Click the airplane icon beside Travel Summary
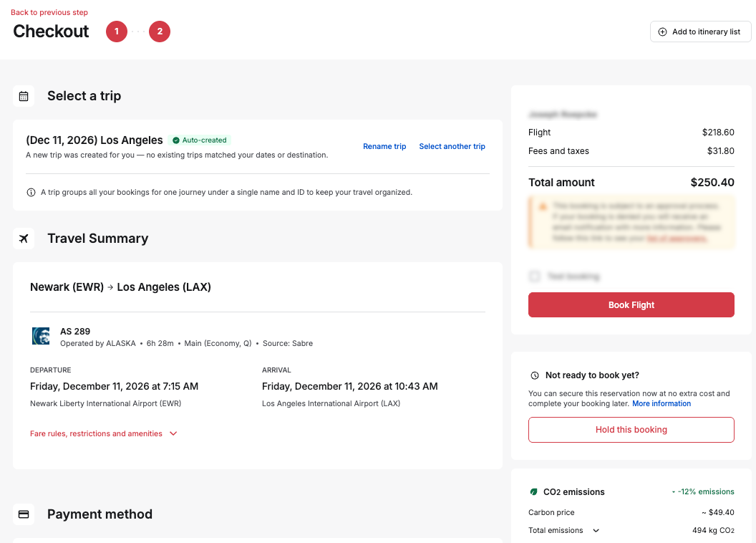The height and width of the screenshot is (543, 756). point(24,239)
